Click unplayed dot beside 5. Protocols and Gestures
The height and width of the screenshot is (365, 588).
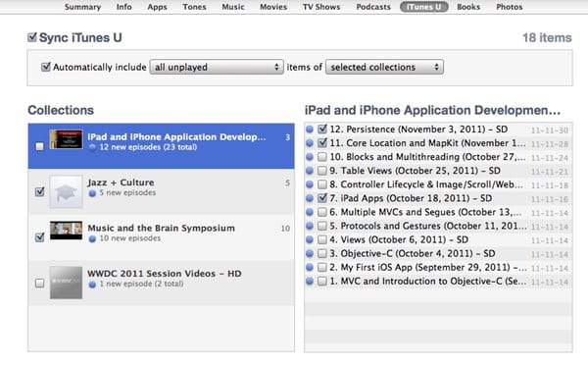(x=310, y=226)
